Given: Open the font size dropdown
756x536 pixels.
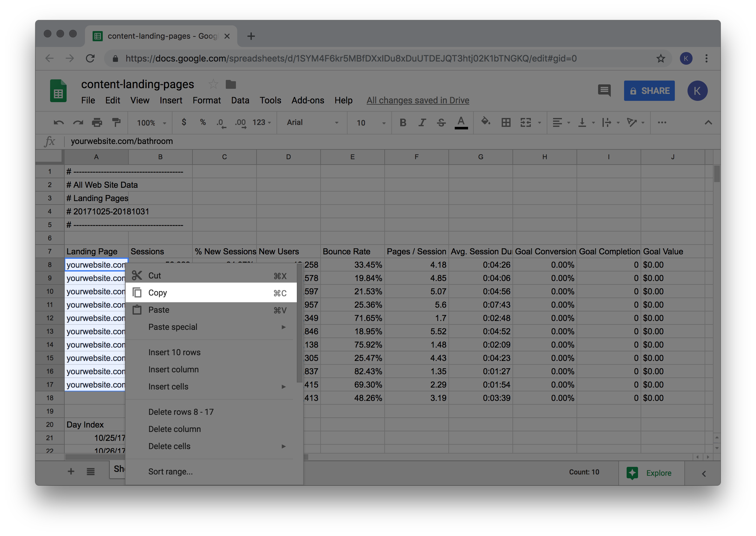Looking at the screenshot, I should pyautogui.click(x=382, y=122).
